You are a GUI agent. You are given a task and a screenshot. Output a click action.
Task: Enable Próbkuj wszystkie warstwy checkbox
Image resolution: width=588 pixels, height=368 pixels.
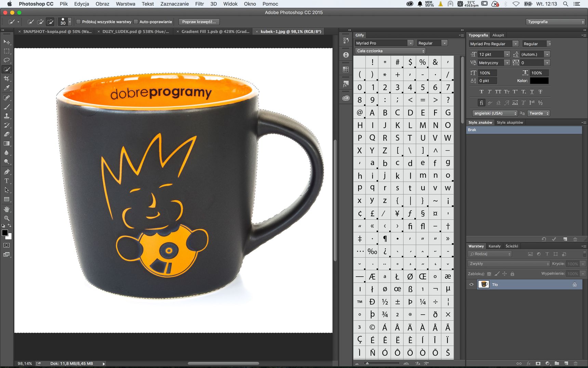78,22
